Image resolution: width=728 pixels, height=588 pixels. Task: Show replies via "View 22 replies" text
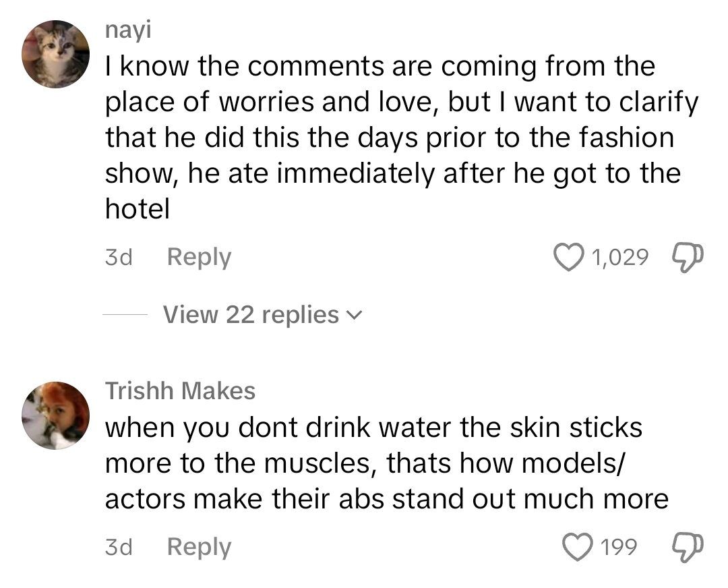251,315
